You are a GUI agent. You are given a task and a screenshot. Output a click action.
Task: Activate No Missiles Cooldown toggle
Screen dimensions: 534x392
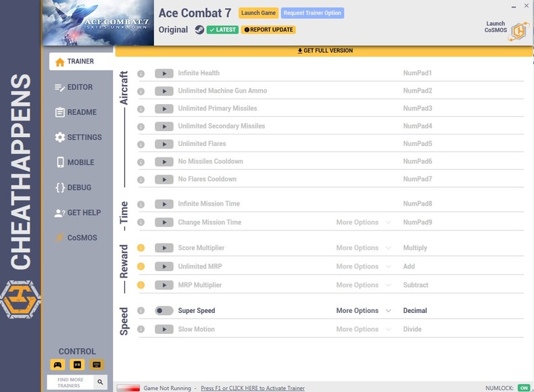(x=164, y=162)
